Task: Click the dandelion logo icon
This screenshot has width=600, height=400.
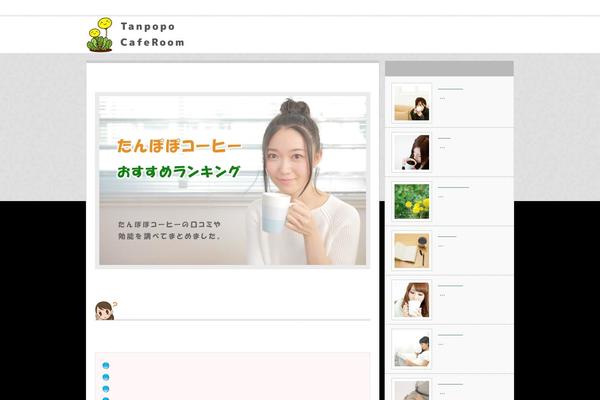Action: tap(100, 34)
